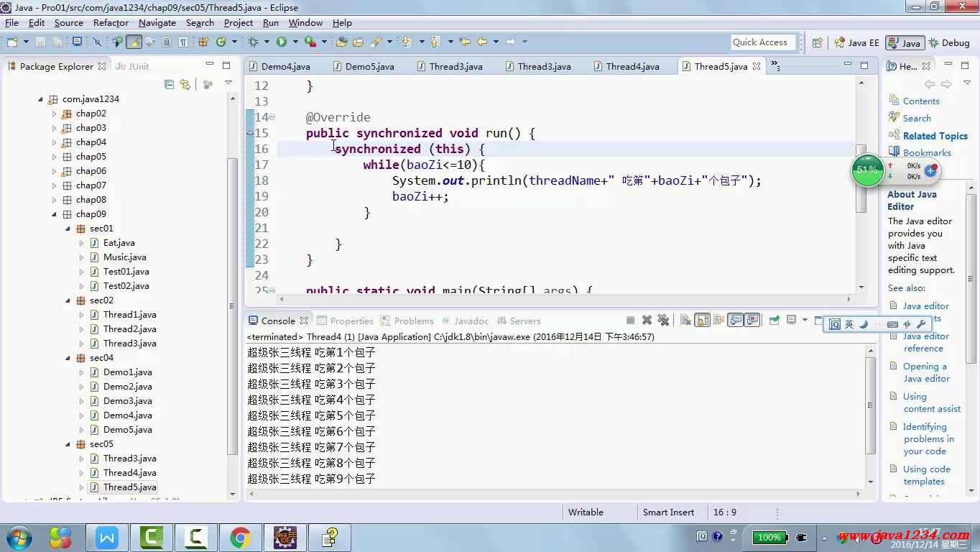Toggle Block Selection Mode
This screenshot has width=980, height=552.
pos(166,42)
